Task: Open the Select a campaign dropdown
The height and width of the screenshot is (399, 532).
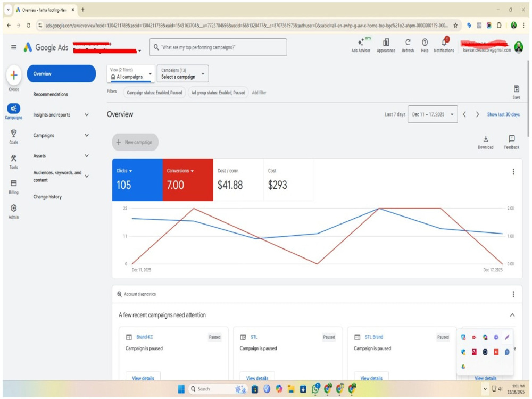Action: [x=182, y=73]
